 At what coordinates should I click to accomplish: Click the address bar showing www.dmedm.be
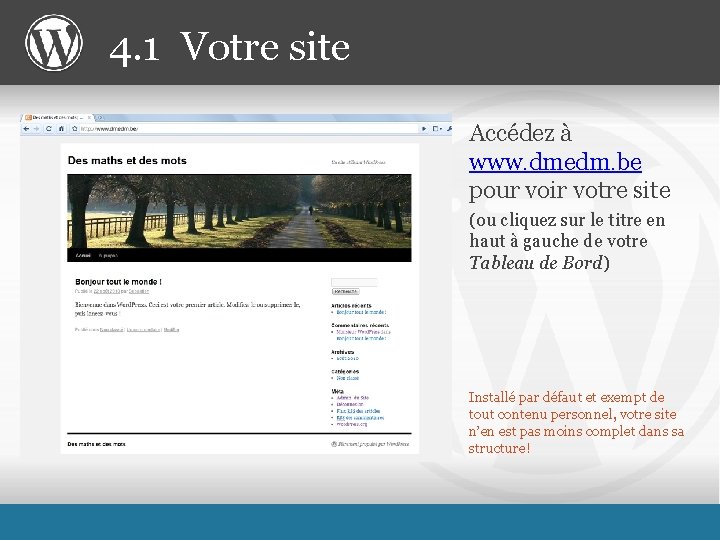[x=248, y=129]
